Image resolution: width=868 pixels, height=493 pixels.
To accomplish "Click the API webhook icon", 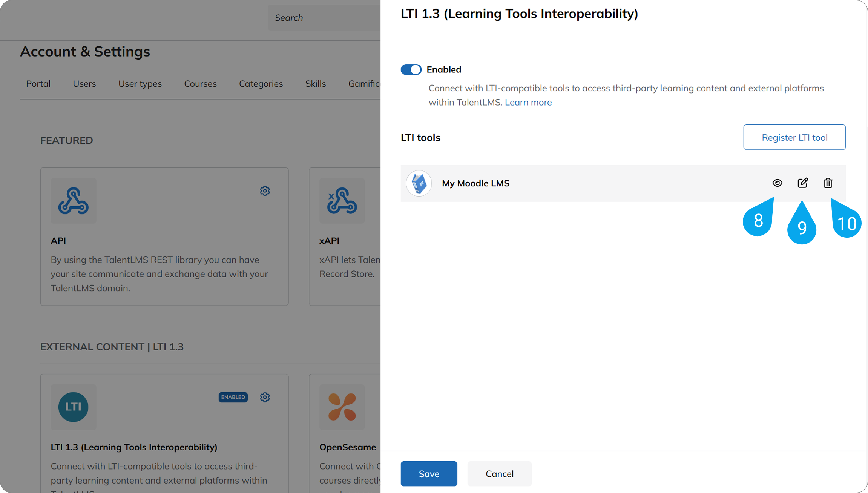I will 74,201.
